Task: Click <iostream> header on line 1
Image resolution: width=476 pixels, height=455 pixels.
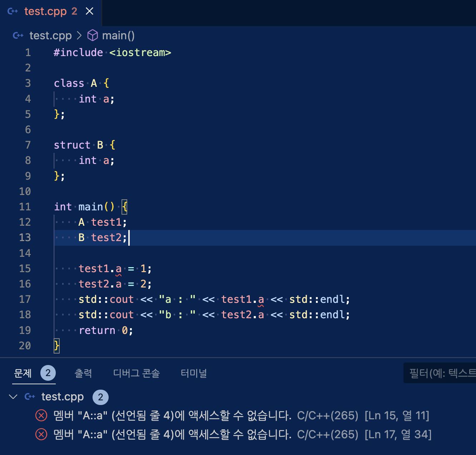Action: point(140,53)
